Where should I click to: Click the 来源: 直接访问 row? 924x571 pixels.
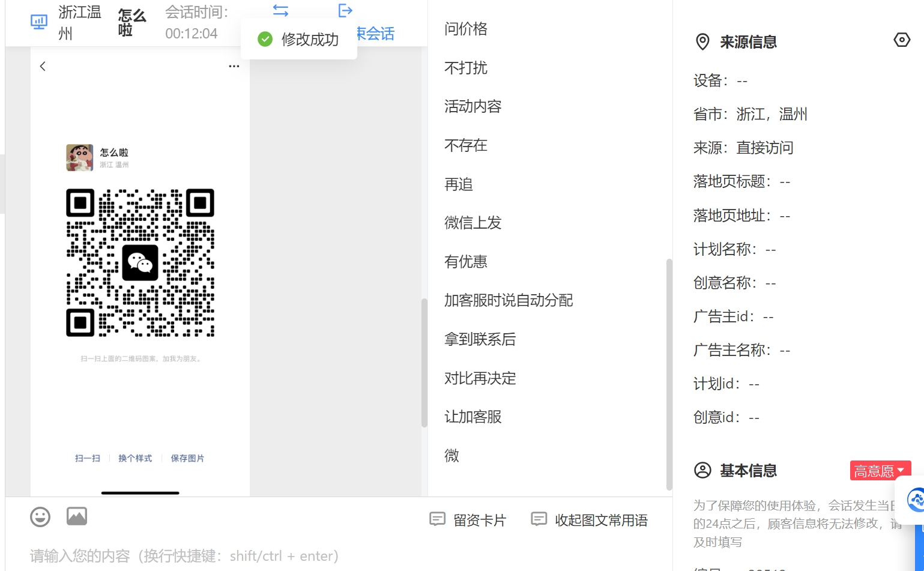click(743, 148)
